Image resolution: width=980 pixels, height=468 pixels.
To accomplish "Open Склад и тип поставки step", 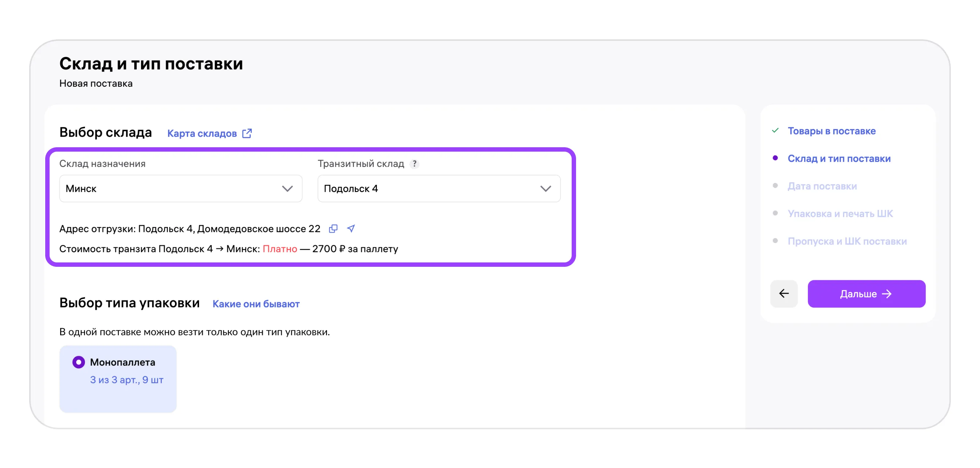I will [839, 159].
